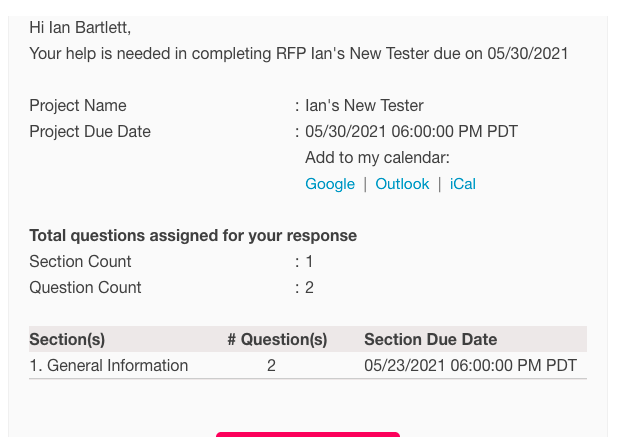
Task: Click the # Question(s) column header
Action: [277, 339]
